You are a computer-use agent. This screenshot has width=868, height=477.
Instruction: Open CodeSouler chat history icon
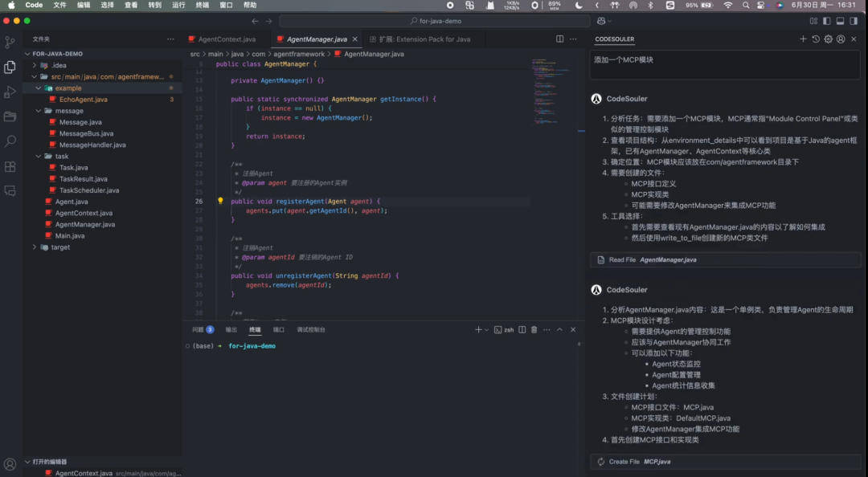815,39
